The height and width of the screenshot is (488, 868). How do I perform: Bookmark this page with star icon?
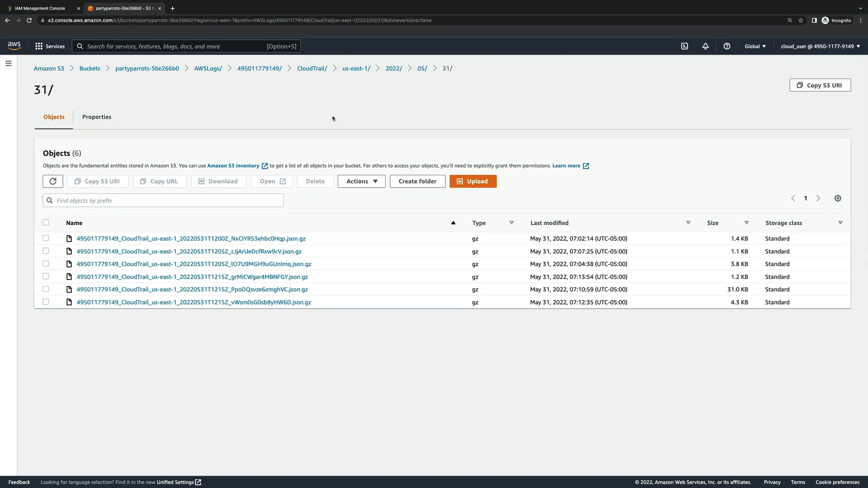tap(801, 20)
